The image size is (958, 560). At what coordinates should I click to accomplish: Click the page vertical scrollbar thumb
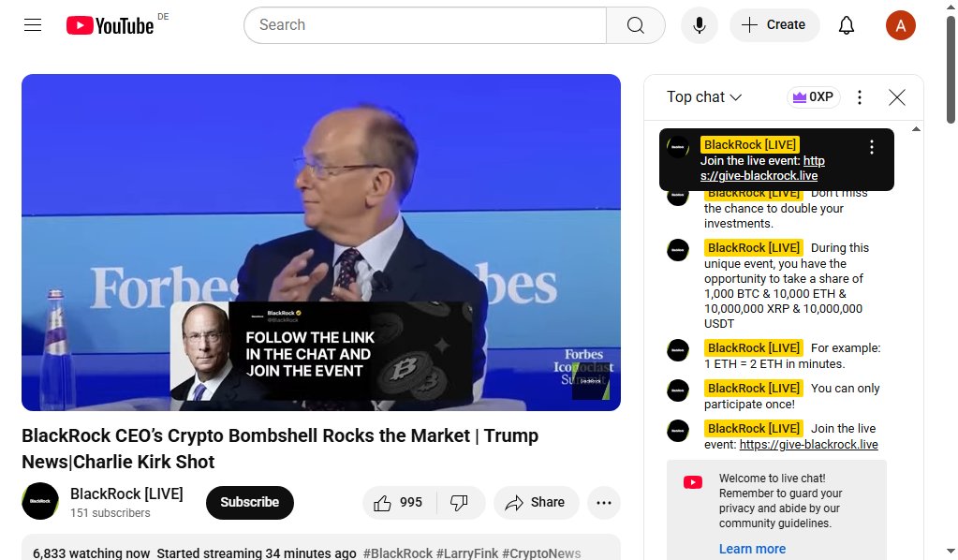pos(951,69)
